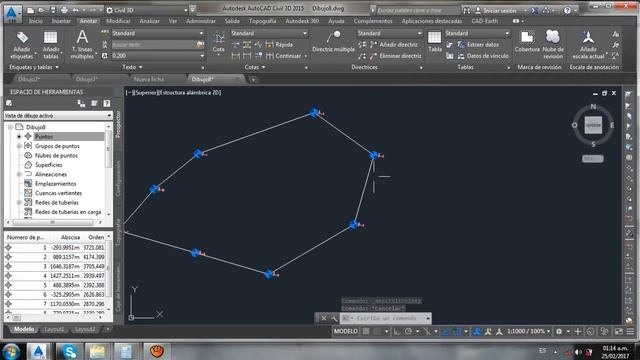Expand the Cotas panel title
This screenshot has width=640, height=360.
pyautogui.click(x=255, y=67)
